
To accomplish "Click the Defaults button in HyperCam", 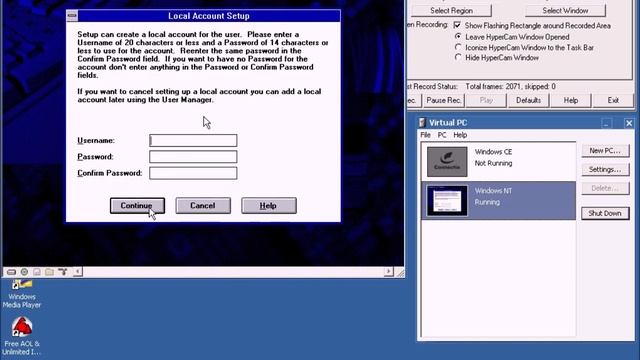I will pos(529,100).
